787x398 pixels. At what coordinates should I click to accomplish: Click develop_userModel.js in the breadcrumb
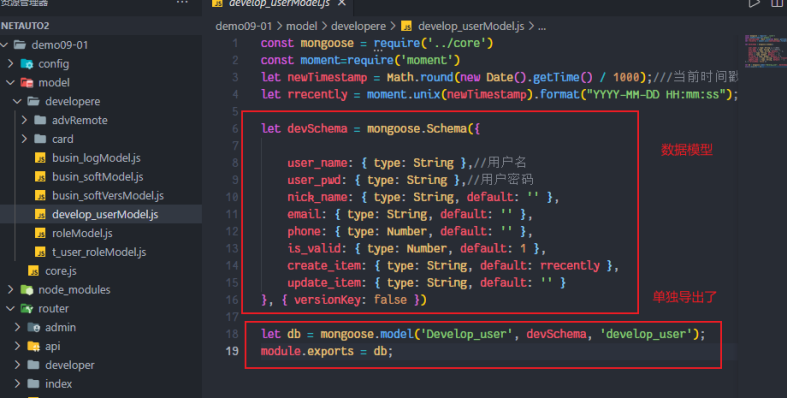pos(471,26)
